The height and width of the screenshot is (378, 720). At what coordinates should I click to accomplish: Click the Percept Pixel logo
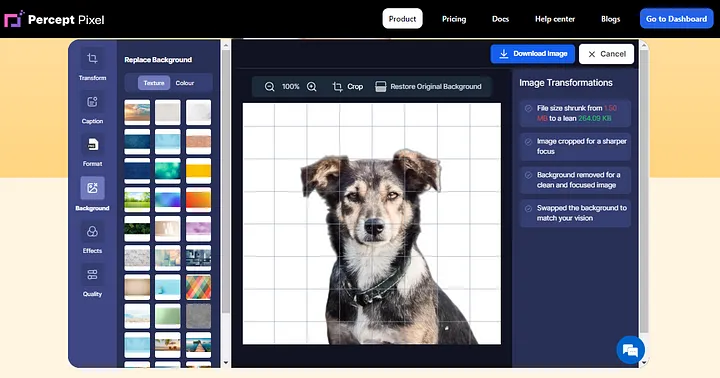(x=54, y=19)
